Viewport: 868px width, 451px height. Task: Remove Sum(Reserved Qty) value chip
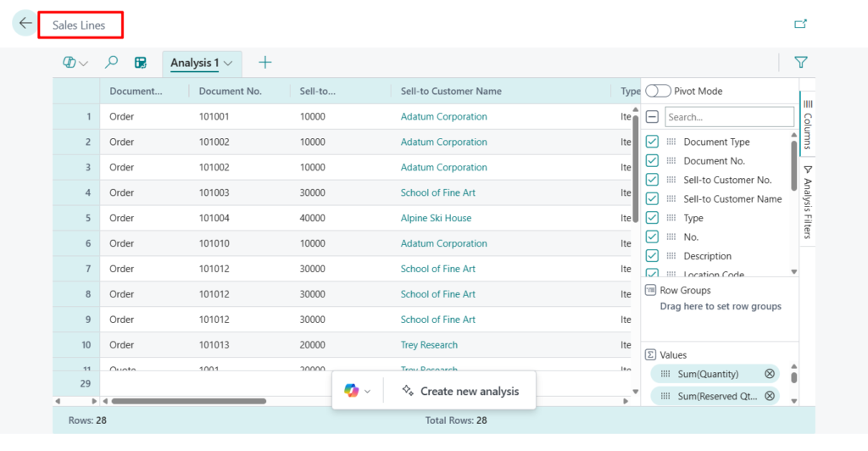coord(769,396)
